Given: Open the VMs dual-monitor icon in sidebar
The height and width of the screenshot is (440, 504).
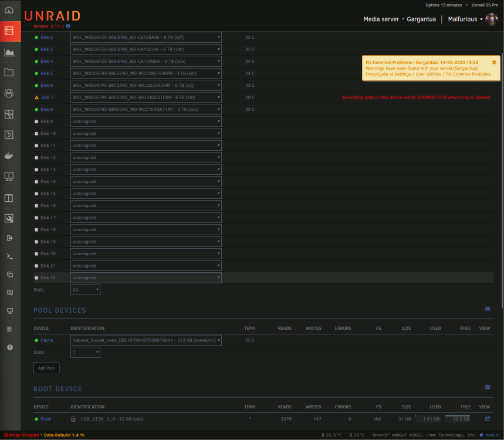Looking at the screenshot, I should tap(9, 177).
